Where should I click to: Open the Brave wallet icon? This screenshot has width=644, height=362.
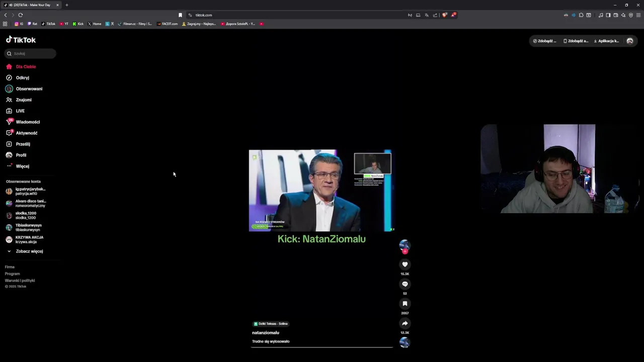pyautogui.click(x=616, y=15)
